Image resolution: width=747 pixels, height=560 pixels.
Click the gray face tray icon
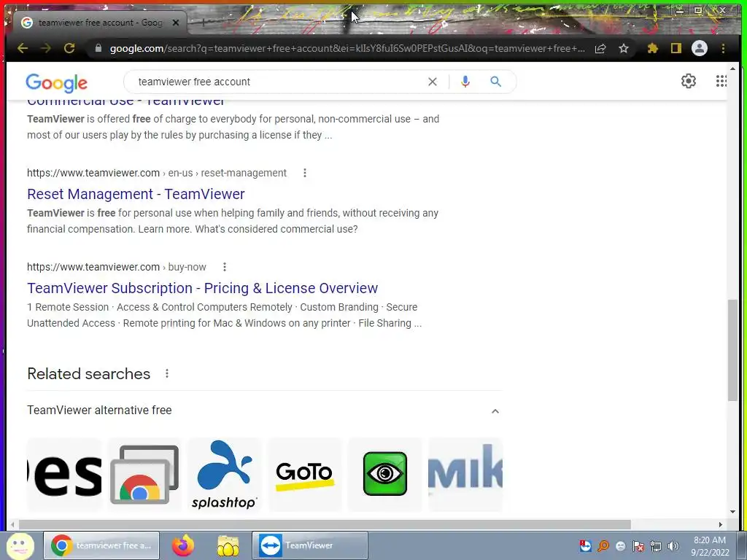point(620,546)
